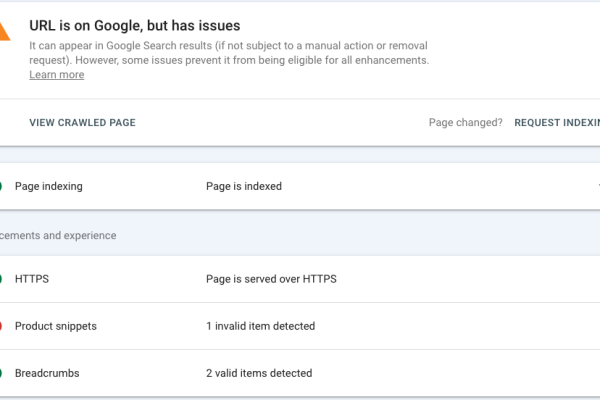The width and height of the screenshot is (600, 400).
Task: Click '1 invalid item detected' text
Action: 261,326
